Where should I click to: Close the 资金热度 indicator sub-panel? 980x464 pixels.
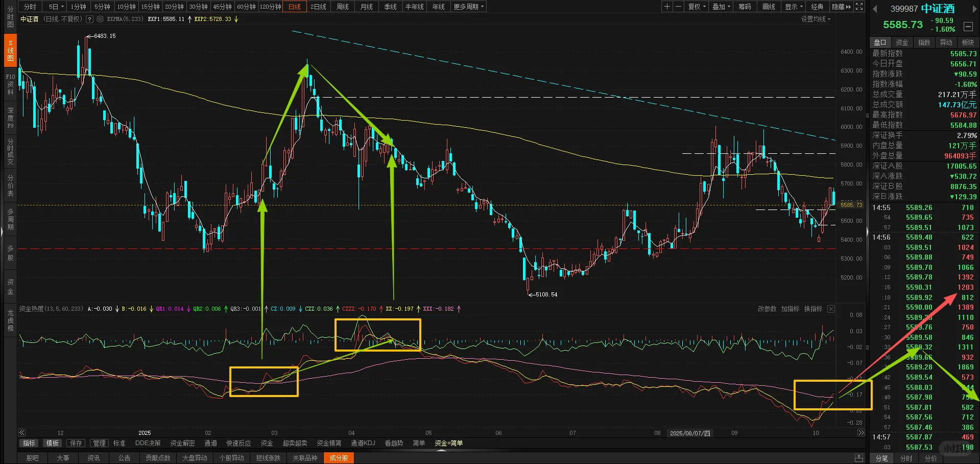pyautogui.click(x=831, y=309)
